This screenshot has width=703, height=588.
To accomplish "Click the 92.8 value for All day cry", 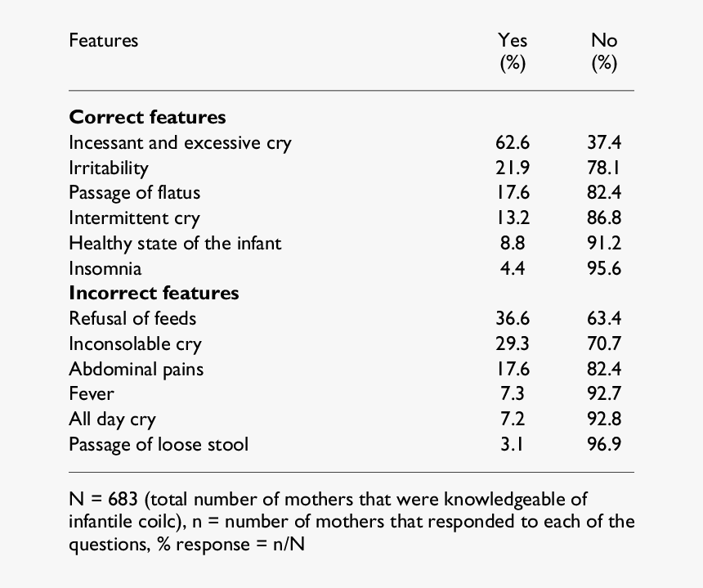I will pyautogui.click(x=604, y=419).
